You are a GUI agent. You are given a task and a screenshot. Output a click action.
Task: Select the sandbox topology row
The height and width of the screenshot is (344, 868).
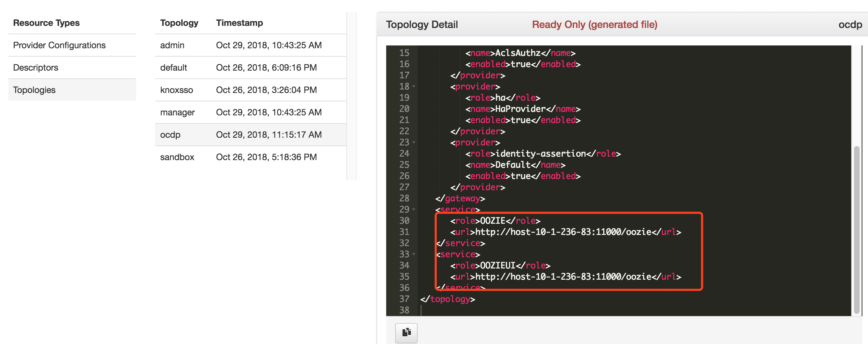[251, 157]
